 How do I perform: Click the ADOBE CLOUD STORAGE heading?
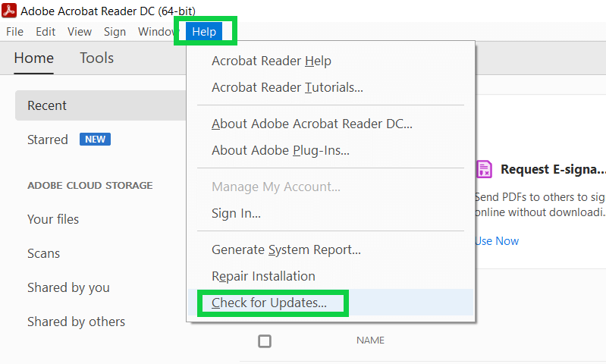[90, 186]
